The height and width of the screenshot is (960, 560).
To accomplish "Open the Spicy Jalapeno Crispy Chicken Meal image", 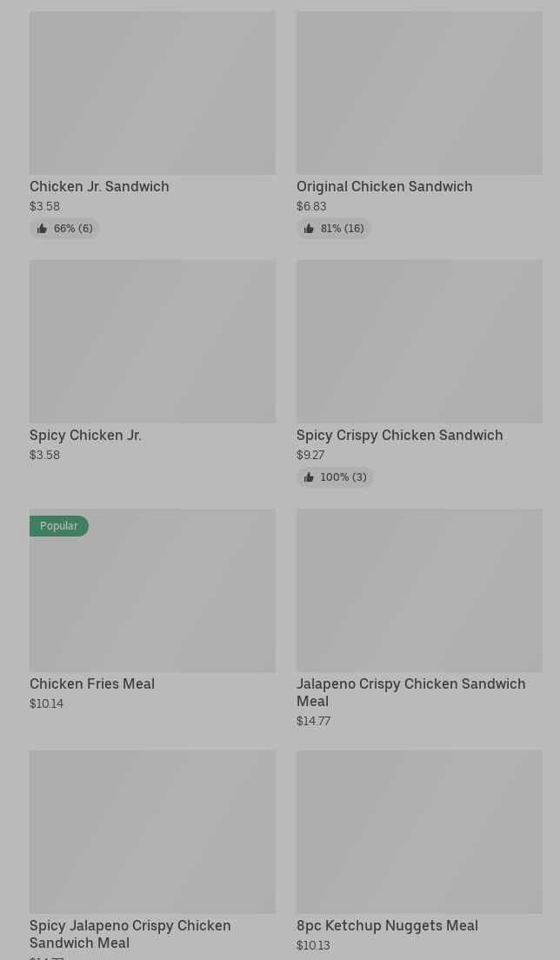I will coord(152,832).
